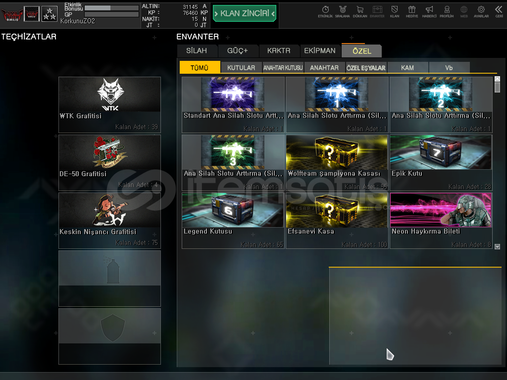
Task: Select the Wolfteam Şampiyona Kasası item
Action: tap(337, 162)
